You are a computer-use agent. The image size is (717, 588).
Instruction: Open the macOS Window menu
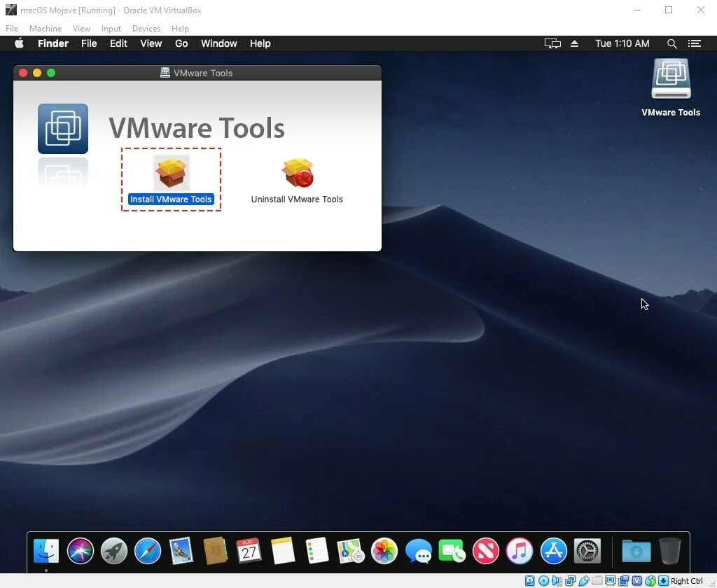pos(219,43)
